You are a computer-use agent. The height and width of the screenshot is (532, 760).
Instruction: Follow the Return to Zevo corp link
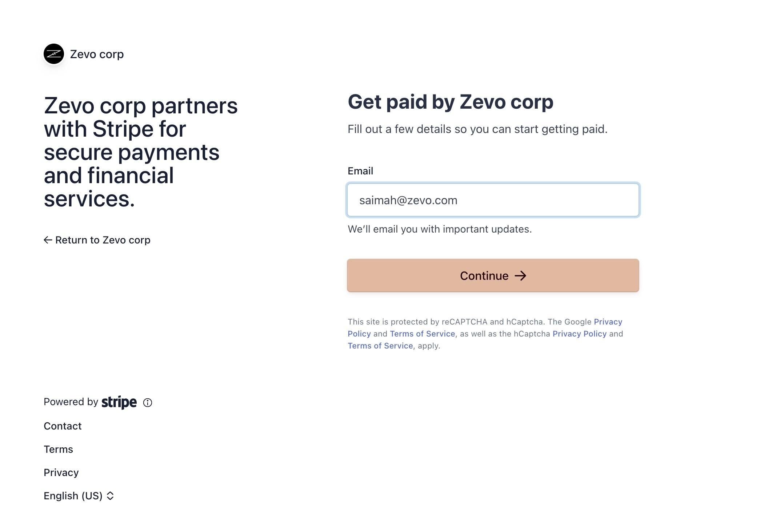(x=103, y=240)
